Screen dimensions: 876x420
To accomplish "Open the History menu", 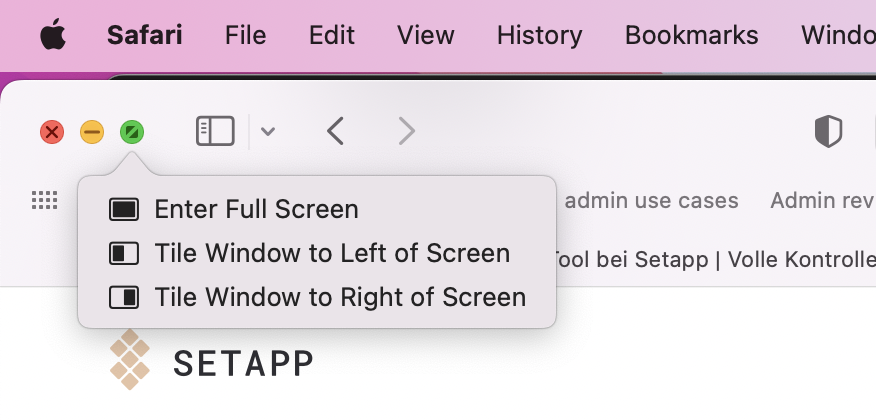I will pos(539,36).
